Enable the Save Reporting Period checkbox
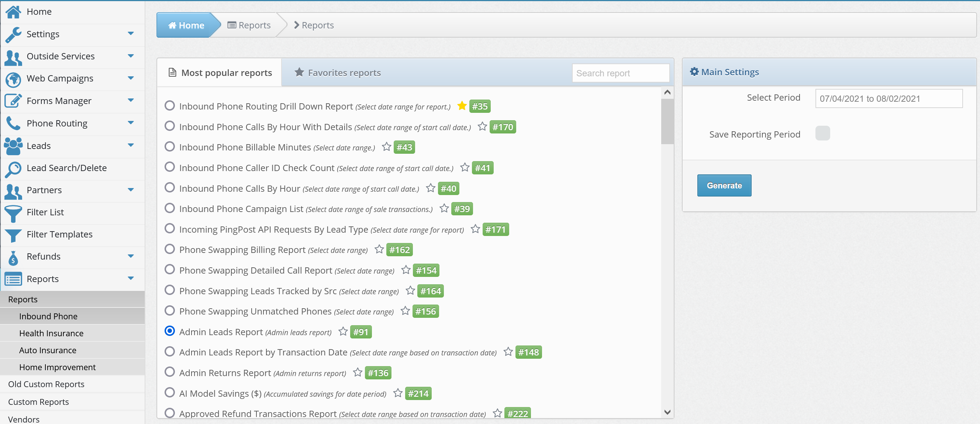Image resolution: width=980 pixels, height=424 pixels. (822, 133)
